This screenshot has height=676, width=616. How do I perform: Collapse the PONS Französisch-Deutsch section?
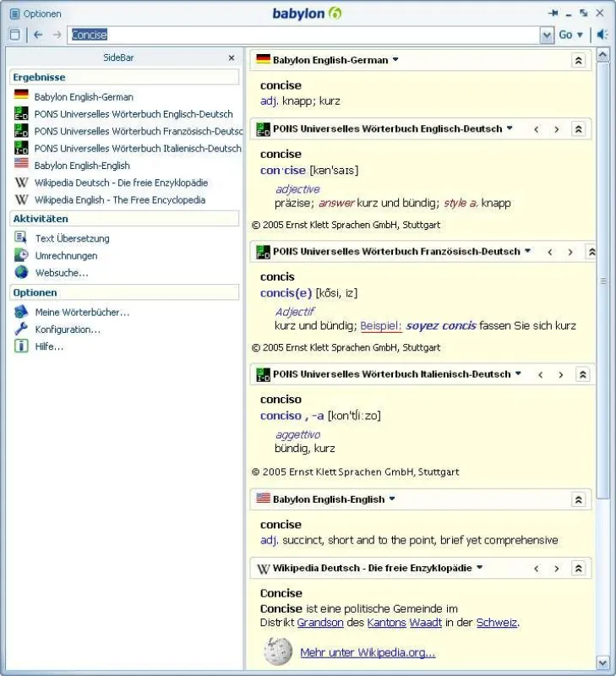click(x=591, y=252)
